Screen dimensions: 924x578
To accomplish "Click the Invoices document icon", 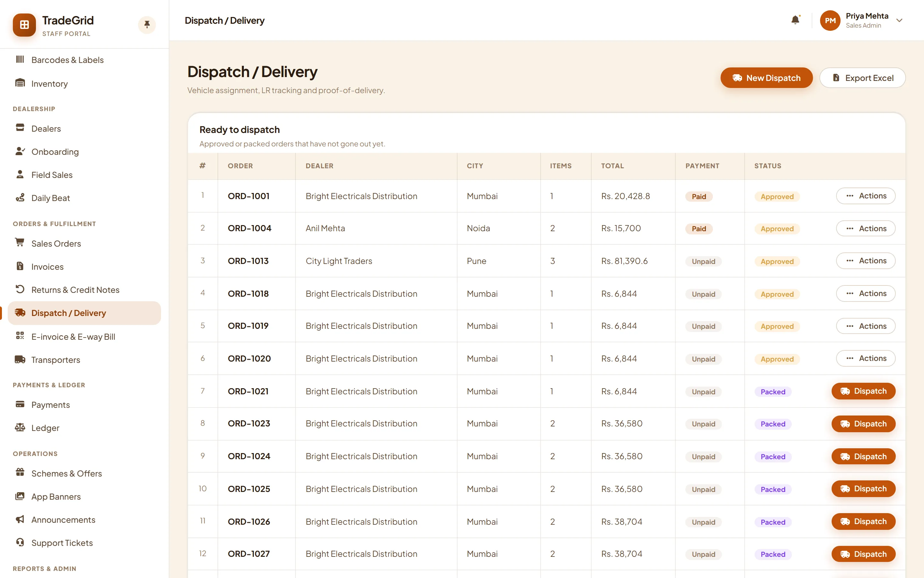I will coord(20,266).
